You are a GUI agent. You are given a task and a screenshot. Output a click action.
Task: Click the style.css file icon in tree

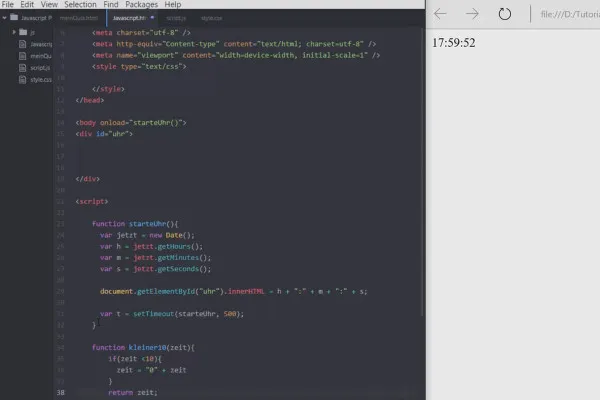point(23,80)
